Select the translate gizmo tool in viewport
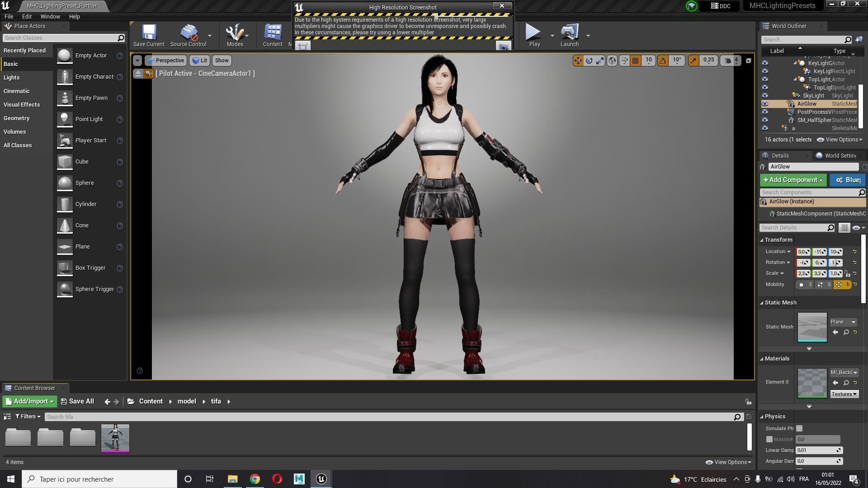This screenshot has width=868, height=488. point(578,61)
